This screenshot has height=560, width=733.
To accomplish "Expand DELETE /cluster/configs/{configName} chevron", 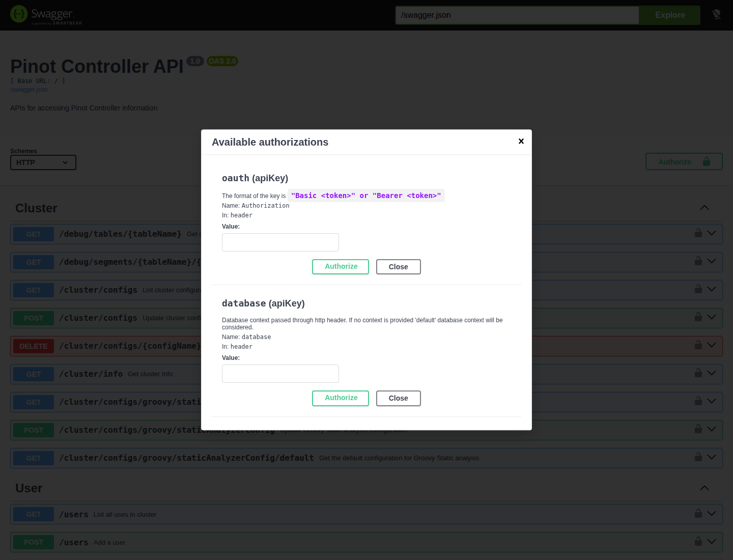I will 712,345.
